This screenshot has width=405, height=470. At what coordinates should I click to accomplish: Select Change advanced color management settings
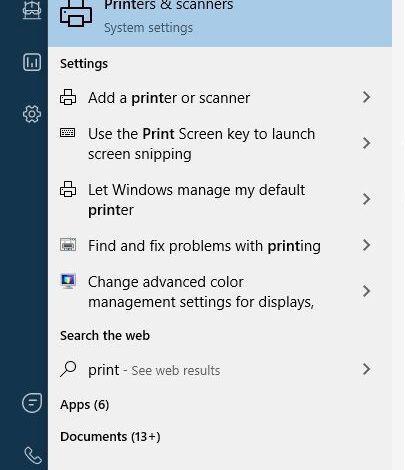220,292
